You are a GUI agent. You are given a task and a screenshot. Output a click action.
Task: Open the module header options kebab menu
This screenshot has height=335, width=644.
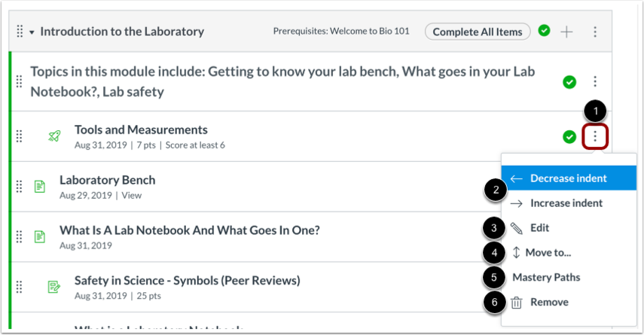coord(595,32)
